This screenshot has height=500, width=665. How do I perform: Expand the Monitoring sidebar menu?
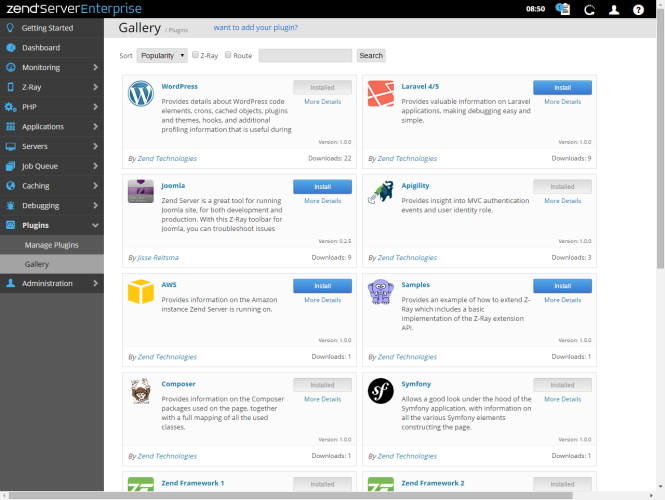(52, 67)
